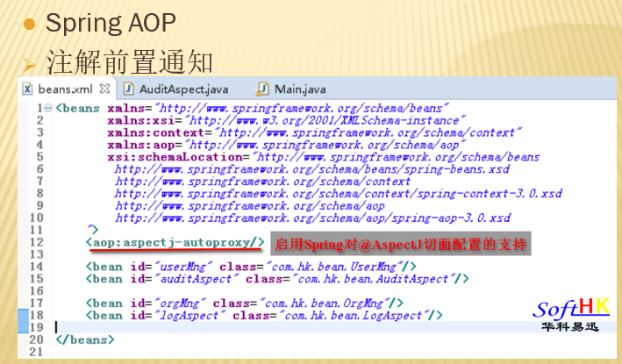Click the xmlns:context attribute on line 3
Image resolution: width=622 pixels, height=364 pixels.
(314, 132)
